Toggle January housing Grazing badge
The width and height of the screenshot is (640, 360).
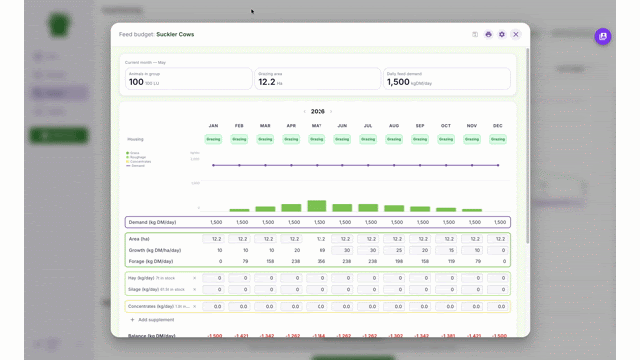click(x=213, y=139)
